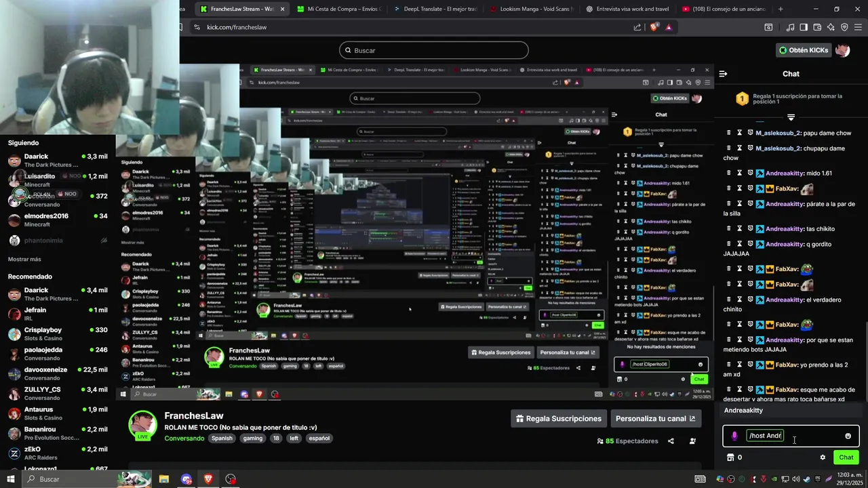Toggle the Brave sidebar panel icon

pos(804,27)
